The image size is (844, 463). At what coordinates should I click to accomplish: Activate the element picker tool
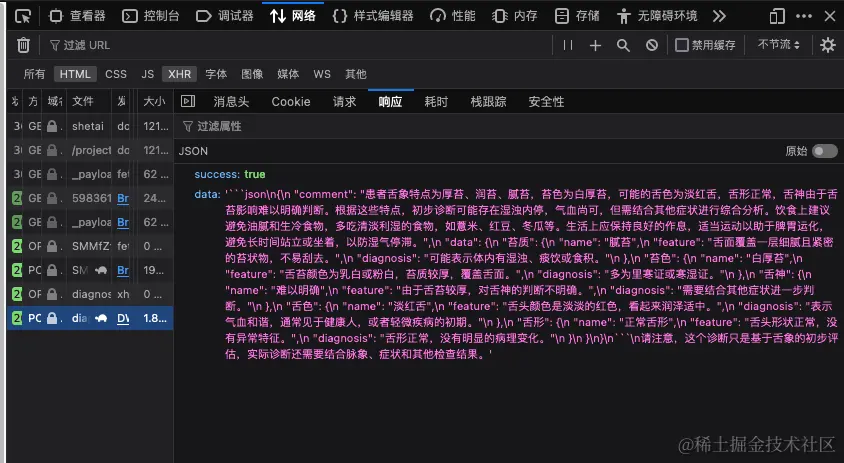(x=23, y=16)
